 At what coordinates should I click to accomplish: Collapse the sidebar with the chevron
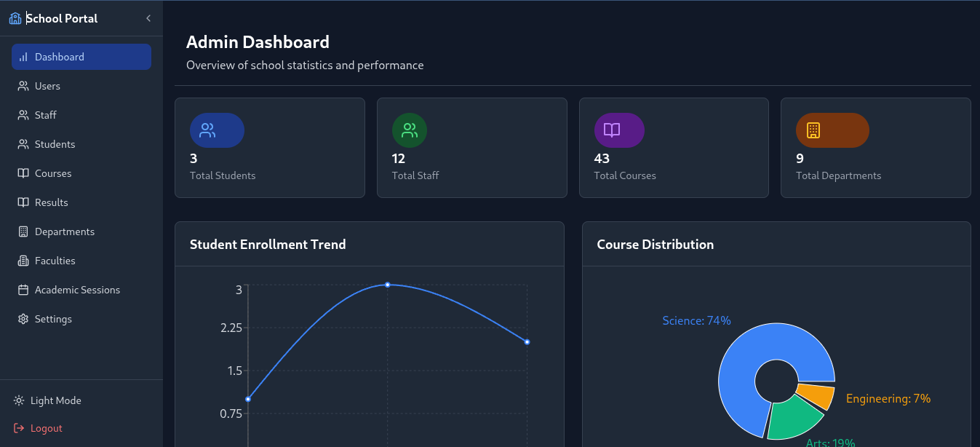click(148, 17)
